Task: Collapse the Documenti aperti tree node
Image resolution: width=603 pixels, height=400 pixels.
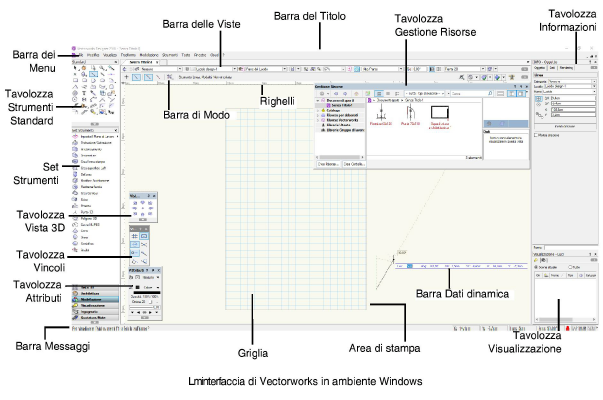Action: tap(318, 100)
